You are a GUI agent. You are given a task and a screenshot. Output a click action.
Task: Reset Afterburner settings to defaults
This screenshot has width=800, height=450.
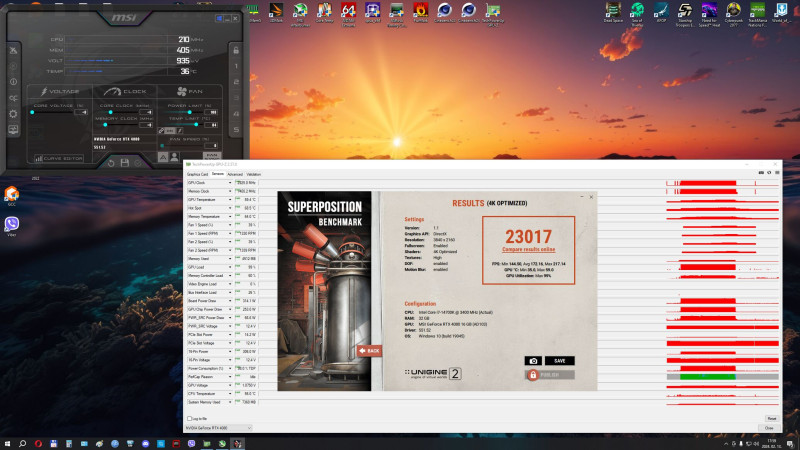[111, 163]
